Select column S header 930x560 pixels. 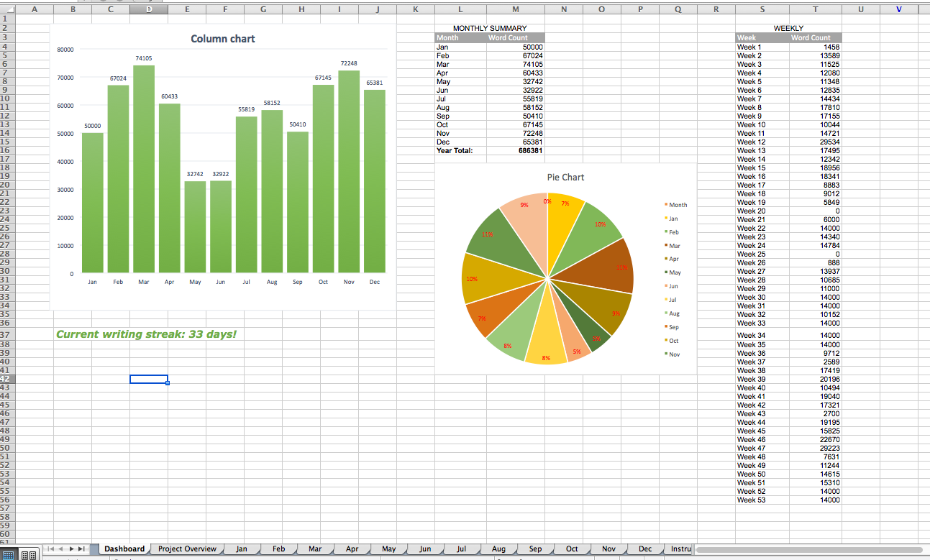tap(762, 9)
